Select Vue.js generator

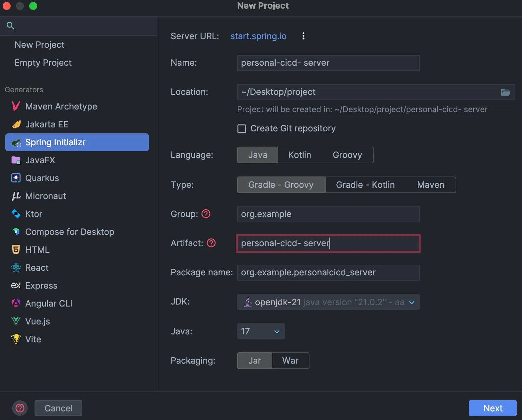[x=77, y=321]
